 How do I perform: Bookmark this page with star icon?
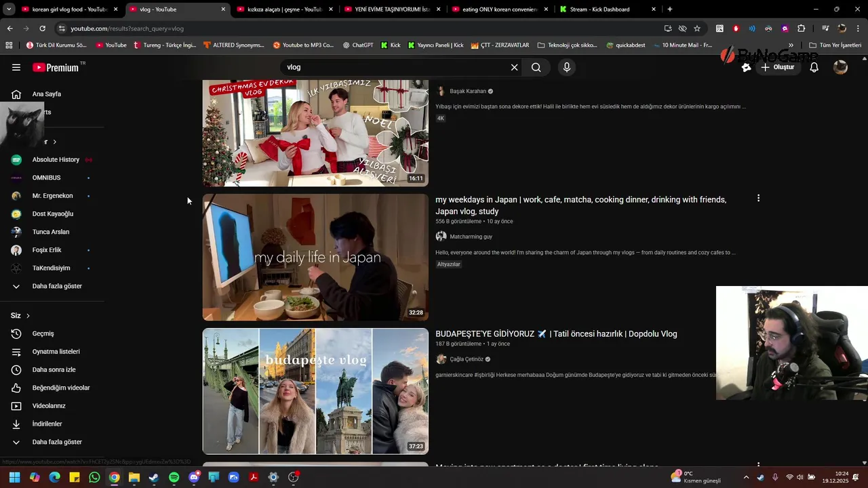(x=697, y=28)
